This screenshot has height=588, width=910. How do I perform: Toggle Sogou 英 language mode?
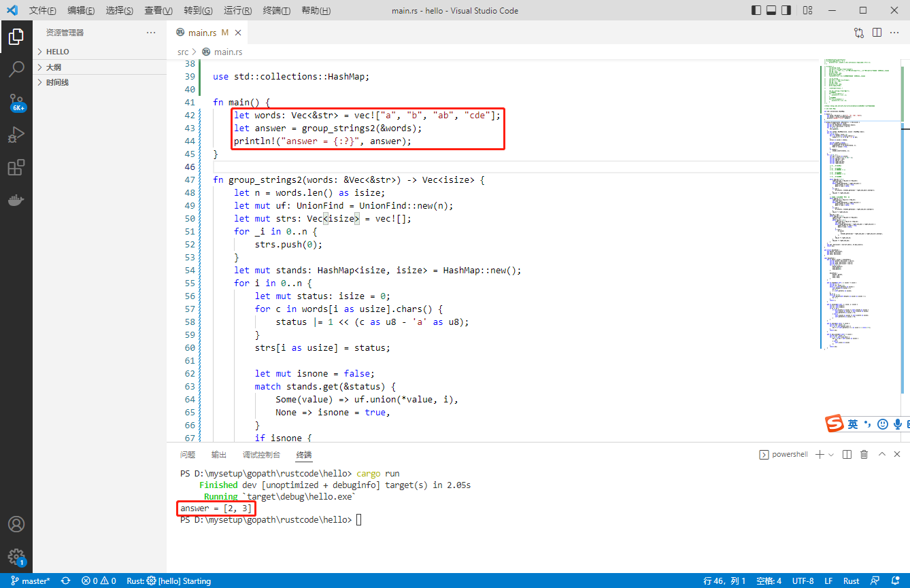coord(853,424)
